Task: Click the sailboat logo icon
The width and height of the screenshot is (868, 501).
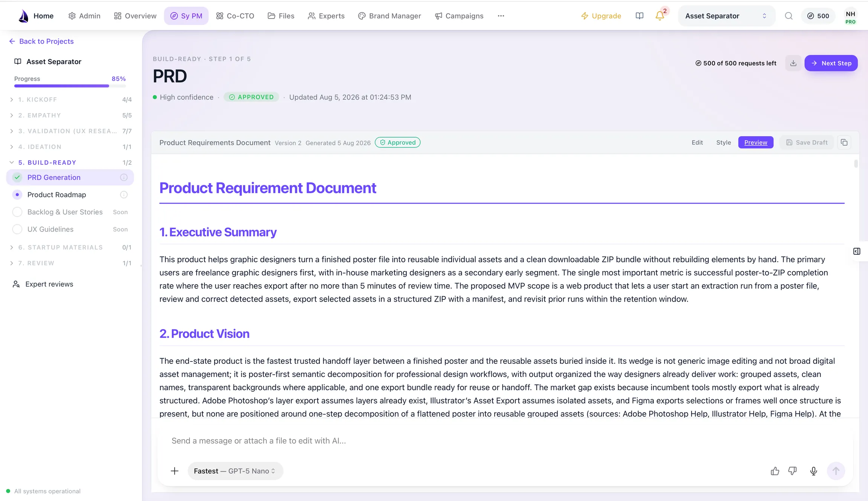Action: click(x=23, y=16)
